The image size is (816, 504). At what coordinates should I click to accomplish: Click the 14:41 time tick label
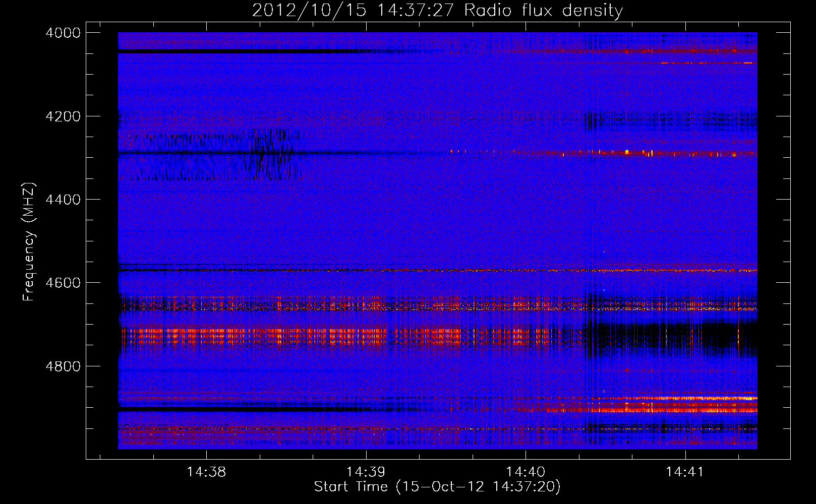point(685,472)
